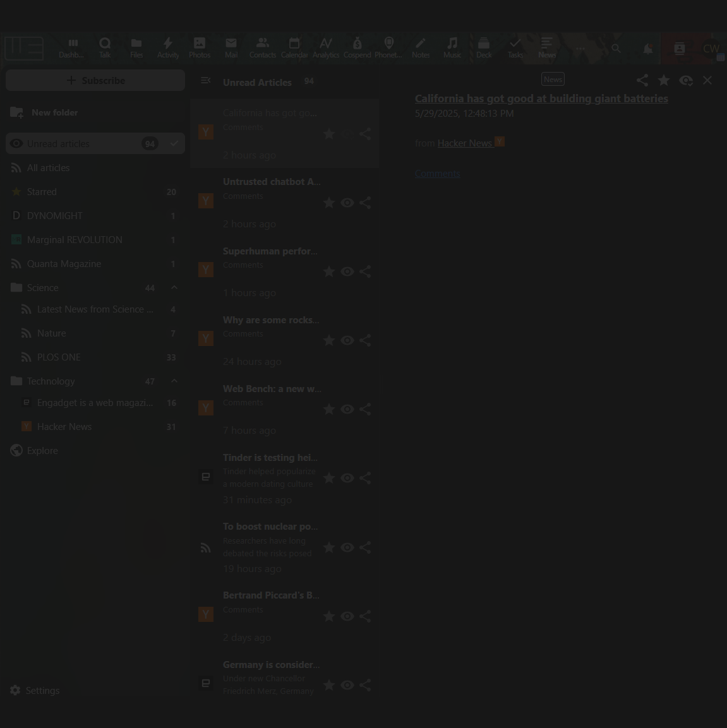The image size is (727, 728).
Task: Open the Comments link in article
Action: pos(437,174)
